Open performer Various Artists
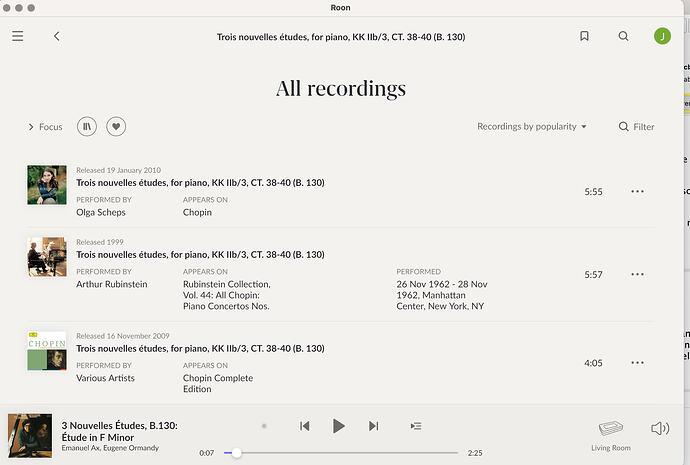Screen dimensions: 690x465 click(x=105, y=378)
